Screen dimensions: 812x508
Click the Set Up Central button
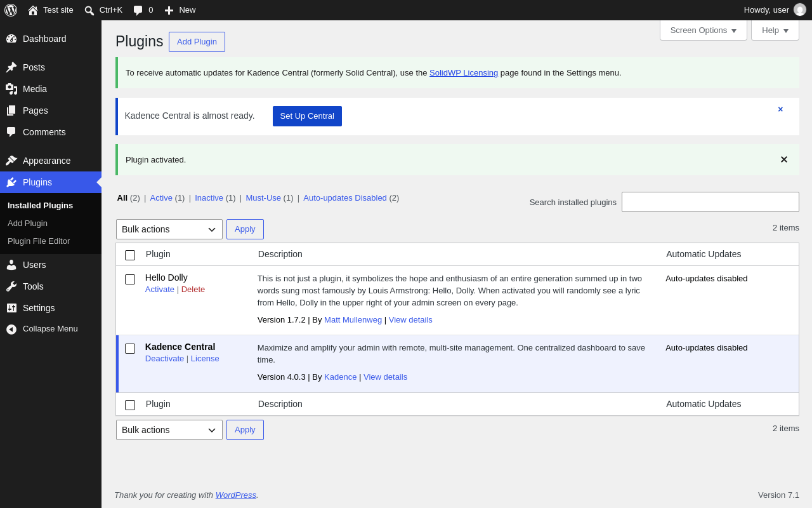(307, 116)
